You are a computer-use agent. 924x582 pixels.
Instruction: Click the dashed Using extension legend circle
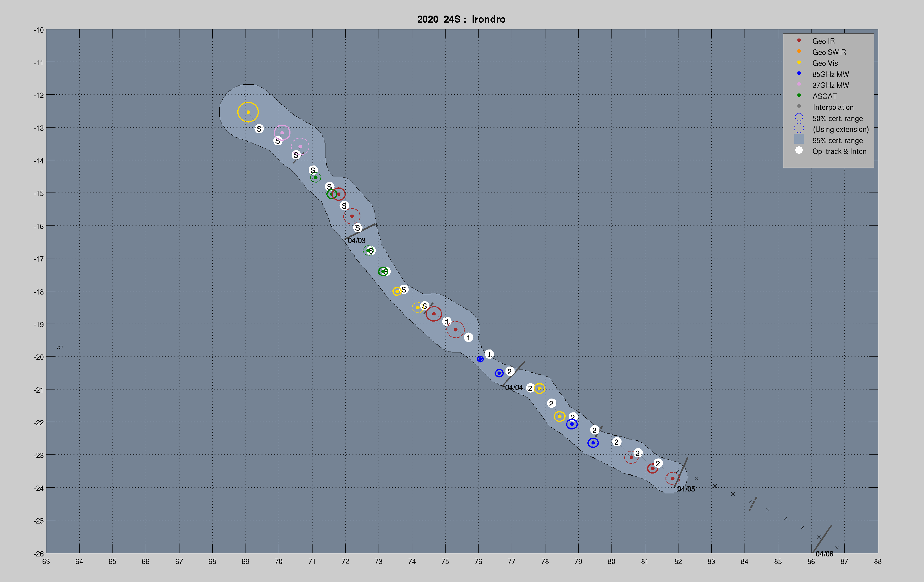click(x=799, y=129)
